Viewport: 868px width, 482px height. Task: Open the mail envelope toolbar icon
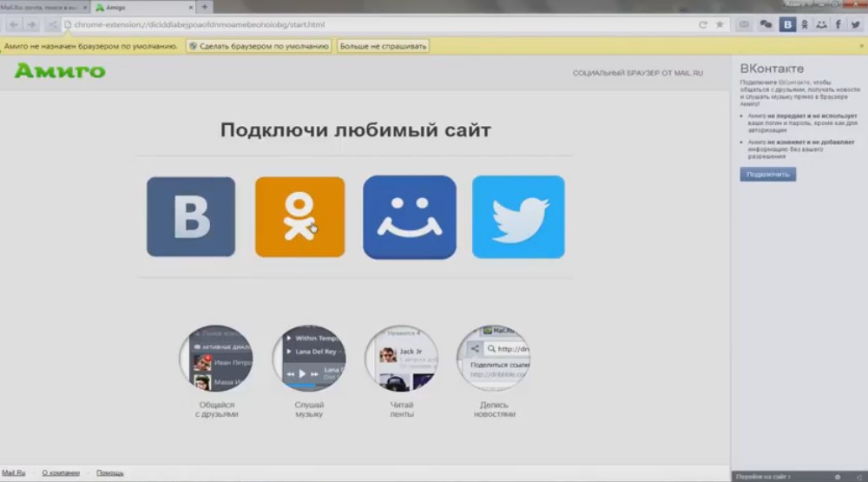point(744,24)
